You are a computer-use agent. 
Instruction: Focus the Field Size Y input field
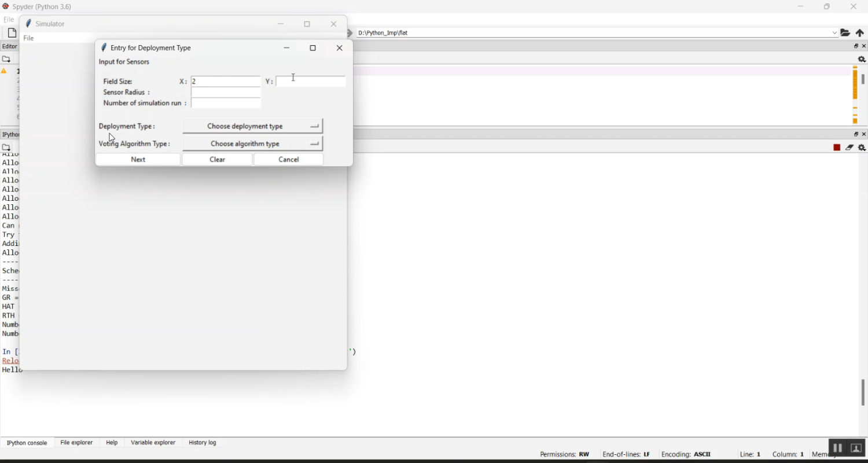(x=311, y=82)
